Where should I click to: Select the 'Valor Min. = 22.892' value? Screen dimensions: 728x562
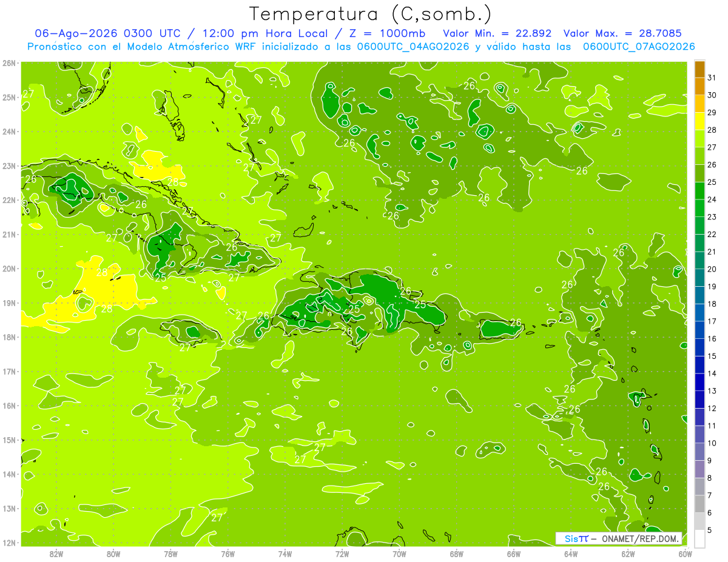click(x=497, y=33)
